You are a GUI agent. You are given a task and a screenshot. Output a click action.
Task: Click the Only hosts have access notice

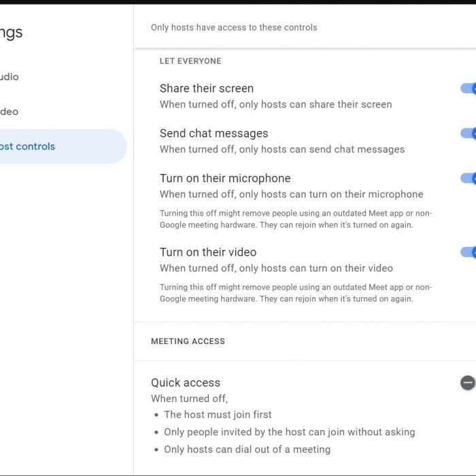tap(234, 28)
